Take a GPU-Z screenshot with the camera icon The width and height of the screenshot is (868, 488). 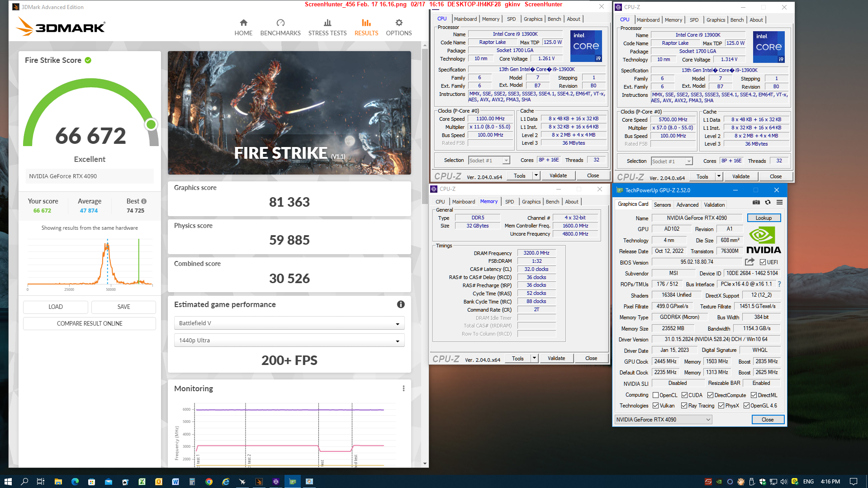pyautogui.click(x=756, y=202)
